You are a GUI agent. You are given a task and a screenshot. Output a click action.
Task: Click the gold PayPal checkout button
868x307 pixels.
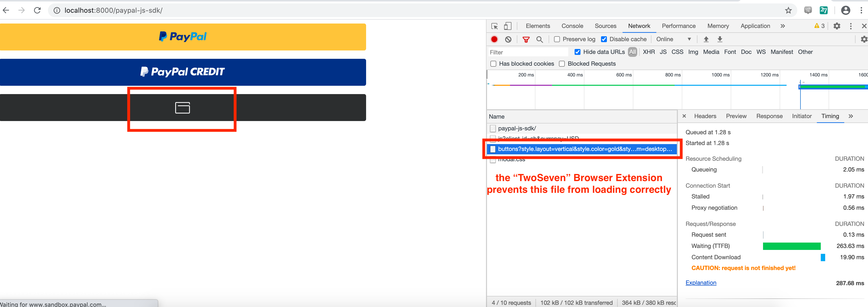[183, 37]
